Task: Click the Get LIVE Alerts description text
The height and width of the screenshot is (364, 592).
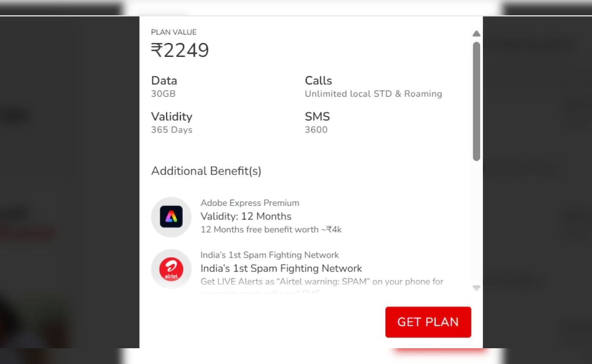Action: click(322, 282)
